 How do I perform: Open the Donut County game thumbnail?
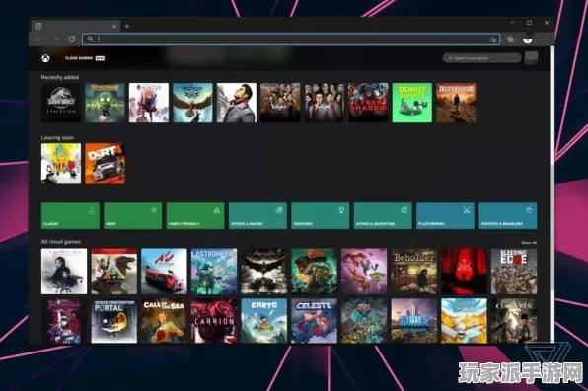(x=412, y=103)
